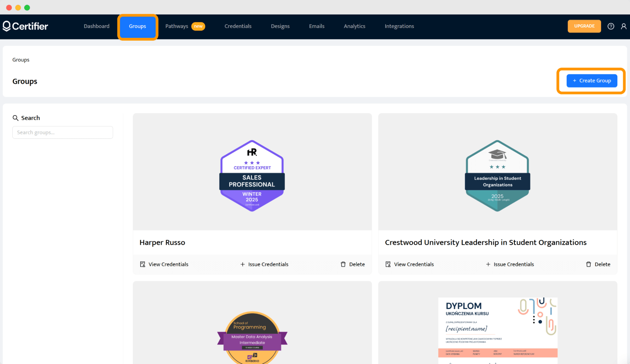
Task: Click the macOS yellow minimize button
Action: tap(18, 8)
